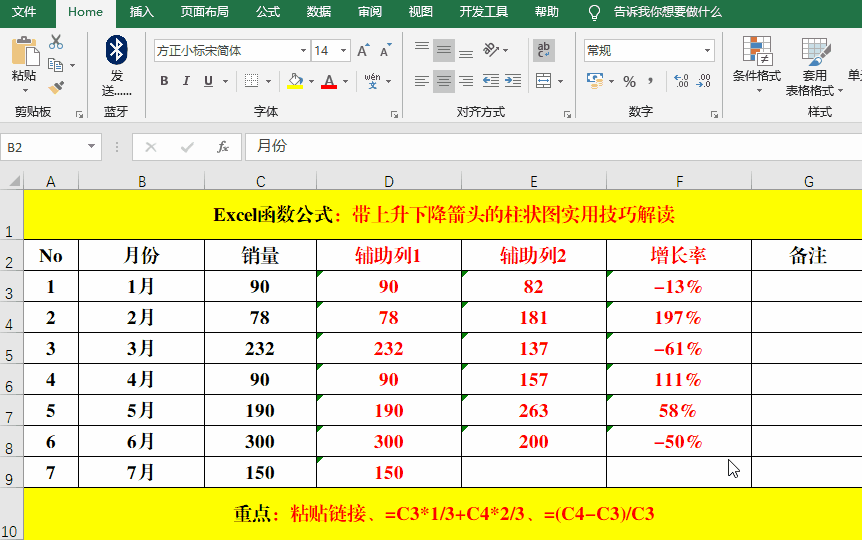Viewport: 862px width, 540px height.
Task: Toggle wrap text button
Action: (x=544, y=50)
